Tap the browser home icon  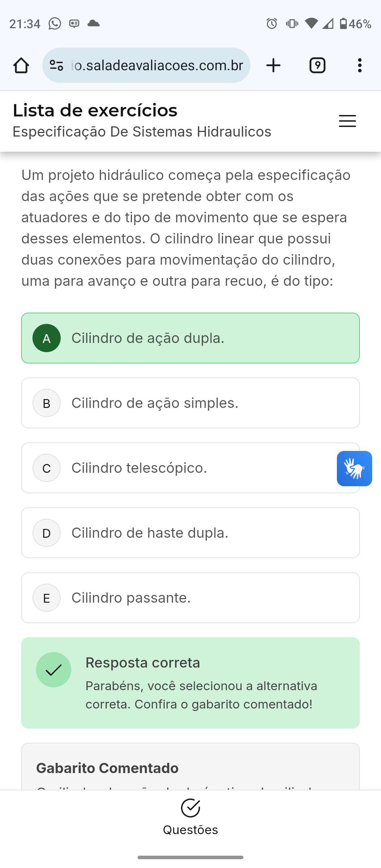(x=21, y=65)
